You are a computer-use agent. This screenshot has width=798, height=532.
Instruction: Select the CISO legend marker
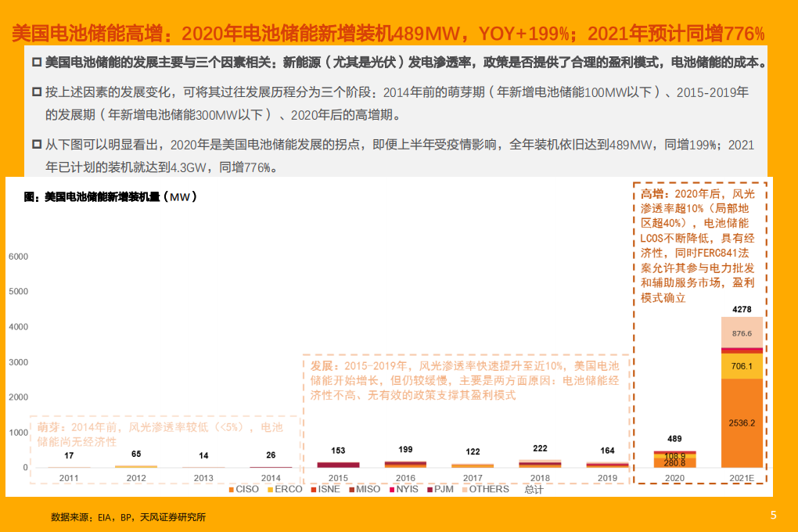231,489
